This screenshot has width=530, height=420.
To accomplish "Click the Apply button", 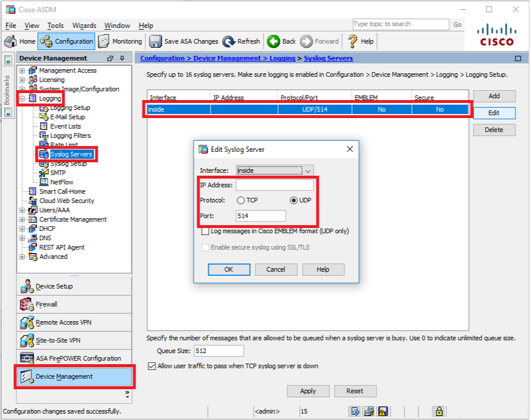I will point(308,391).
